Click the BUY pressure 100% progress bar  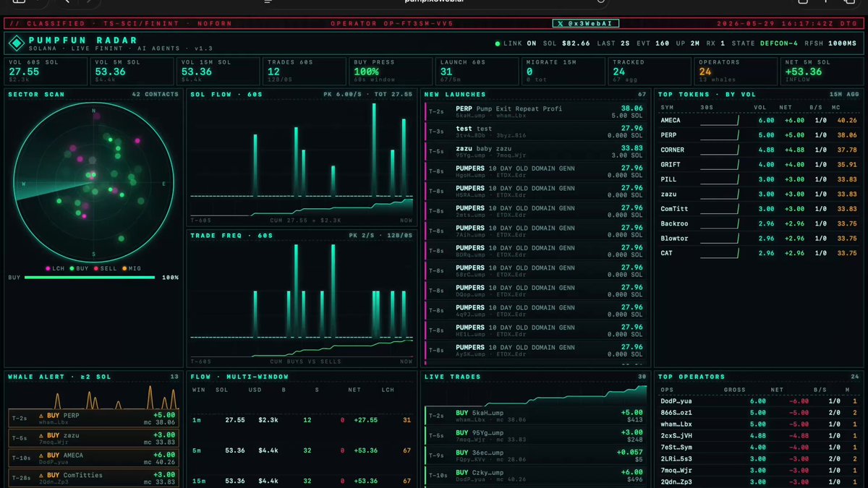tap(90, 278)
